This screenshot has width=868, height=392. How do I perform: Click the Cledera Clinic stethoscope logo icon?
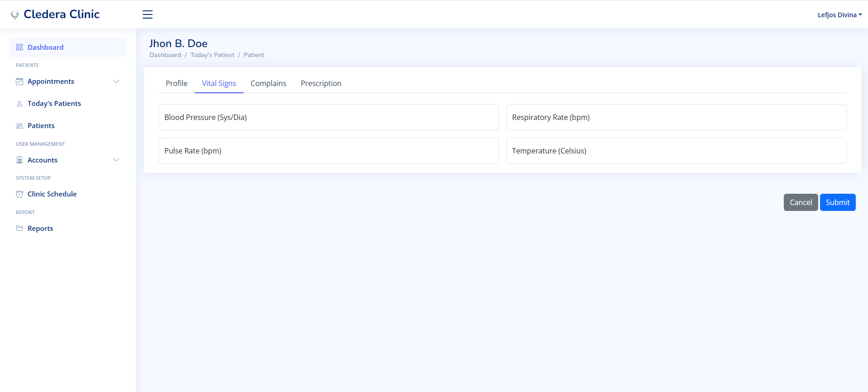[x=15, y=14]
